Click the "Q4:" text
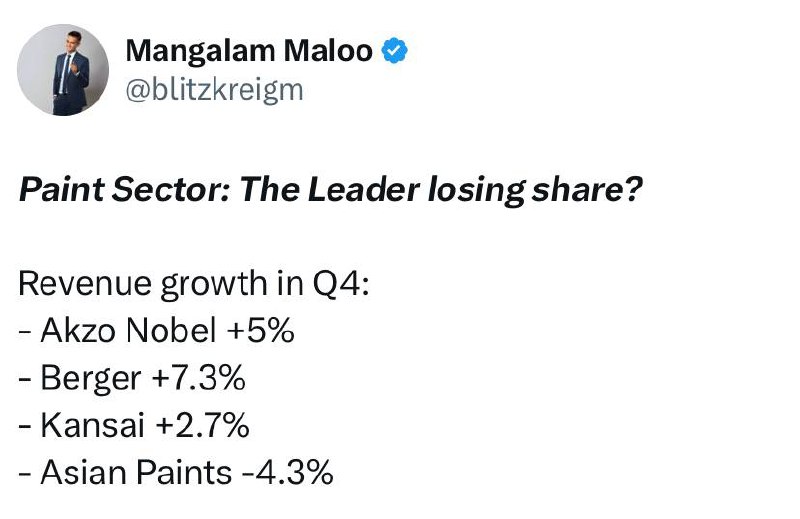 point(340,284)
